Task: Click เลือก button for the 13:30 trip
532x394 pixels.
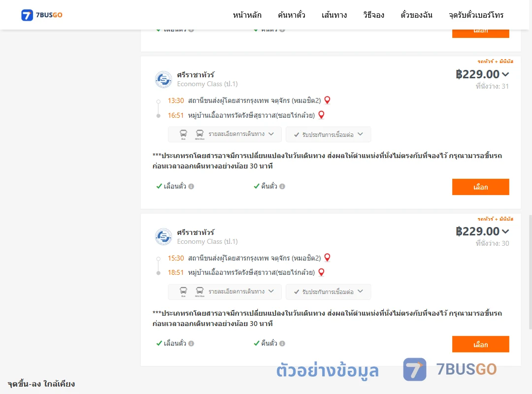Action: pos(480,187)
